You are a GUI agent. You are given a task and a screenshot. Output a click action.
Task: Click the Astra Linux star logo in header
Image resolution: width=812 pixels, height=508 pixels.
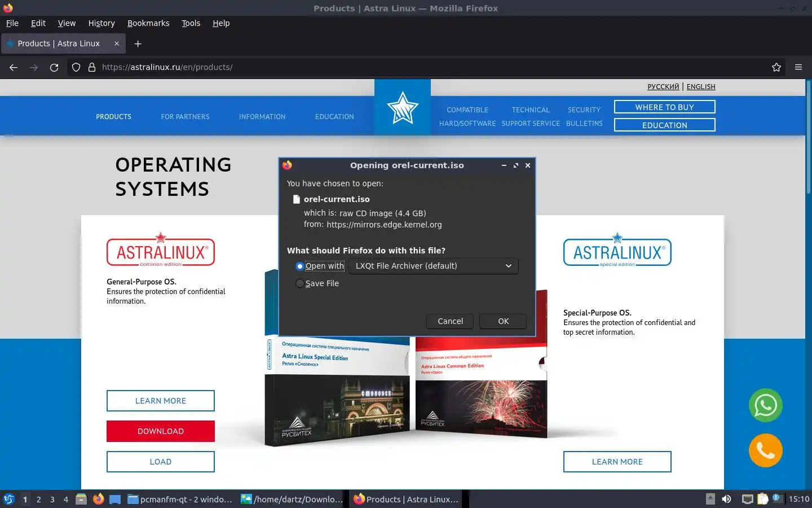pyautogui.click(x=403, y=107)
